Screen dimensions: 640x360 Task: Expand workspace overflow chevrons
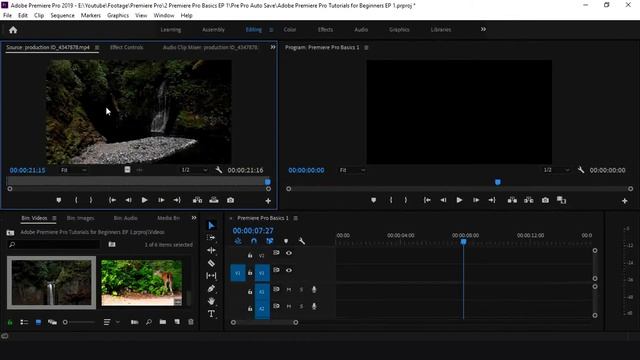483,29
